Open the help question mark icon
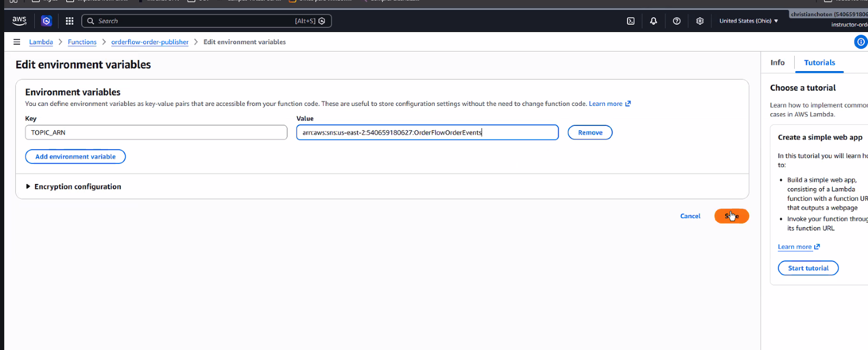The height and width of the screenshot is (350, 868). (676, 21)
